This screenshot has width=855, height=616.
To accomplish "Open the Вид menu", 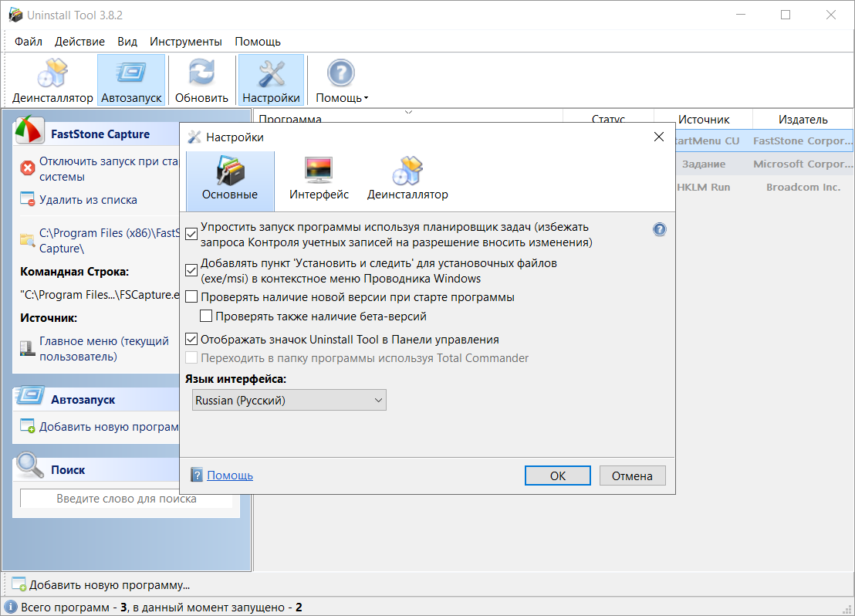I will pyautogui.click(x=127, y=42).
